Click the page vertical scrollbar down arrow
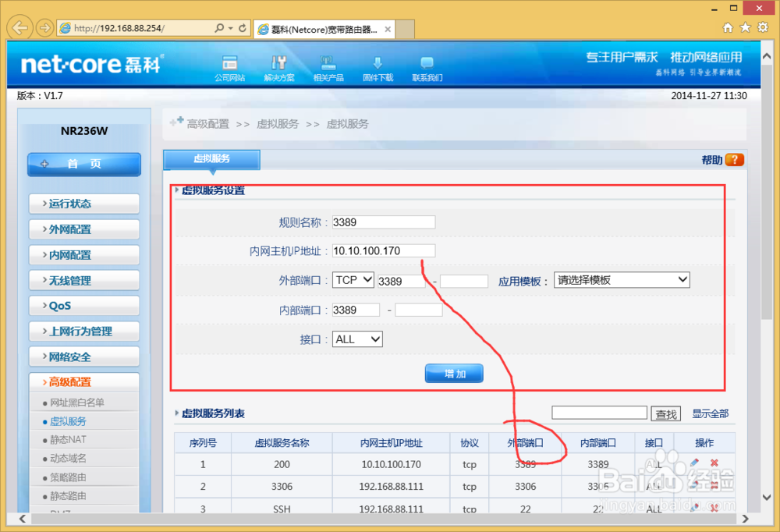This screenshot has height=532, width=780. (767, 497)
